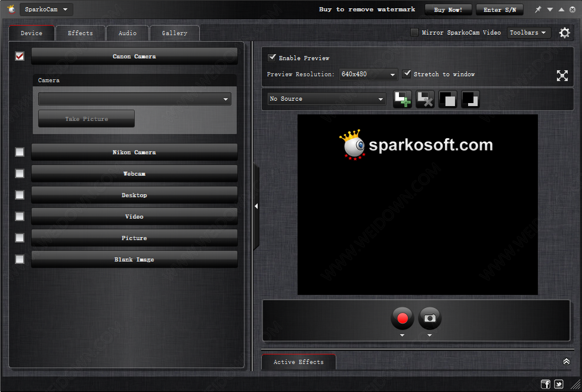Expand the Canon Camera section

click(x=134, y=57)
